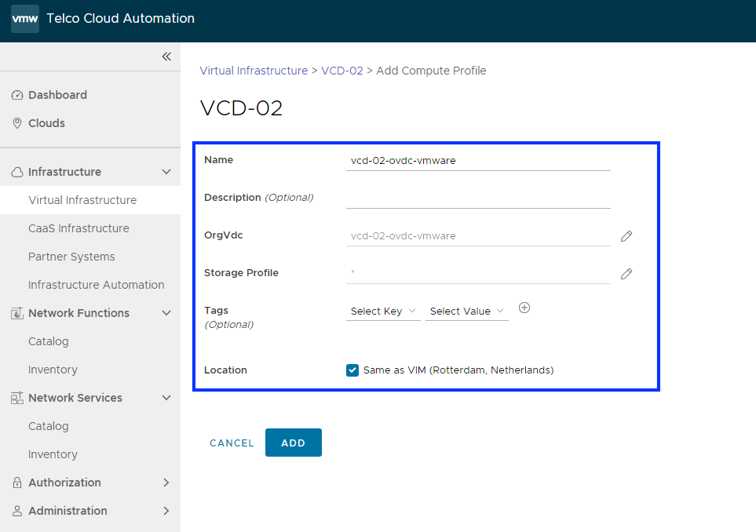
Task: Click the Virtual Infrastructure breadcrumb link
Action: [254, 71]
